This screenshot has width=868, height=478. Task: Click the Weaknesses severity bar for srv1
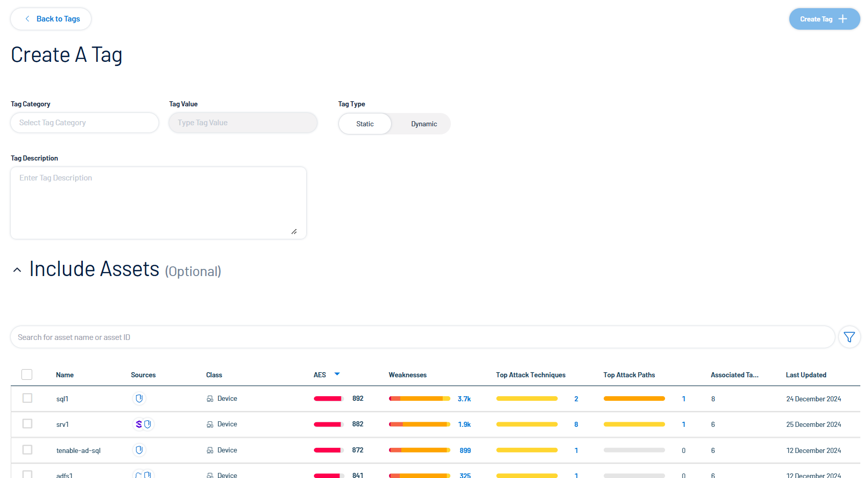click(x=419, y=424)
